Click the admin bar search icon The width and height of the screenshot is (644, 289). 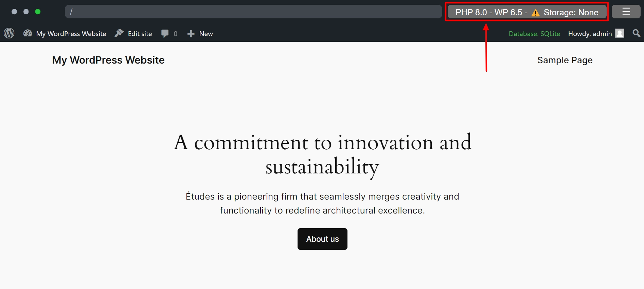tap(637, 33)
